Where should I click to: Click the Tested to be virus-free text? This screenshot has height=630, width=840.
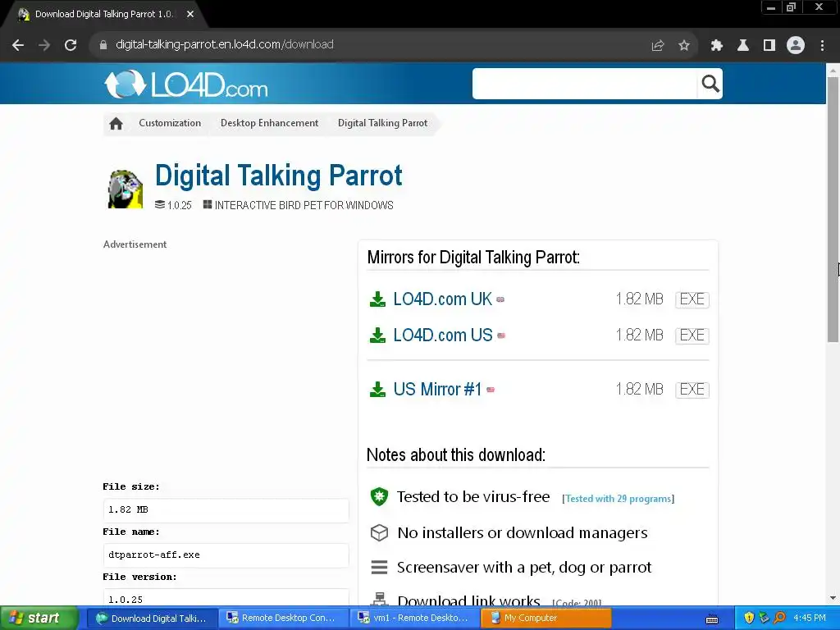[473, 497]
